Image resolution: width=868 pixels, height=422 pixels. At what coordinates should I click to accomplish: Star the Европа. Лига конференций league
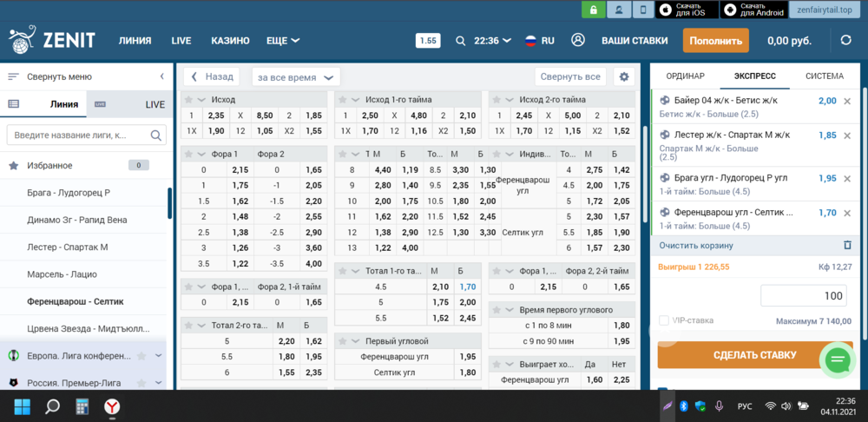pyautogui.click(x=141, y=355)
